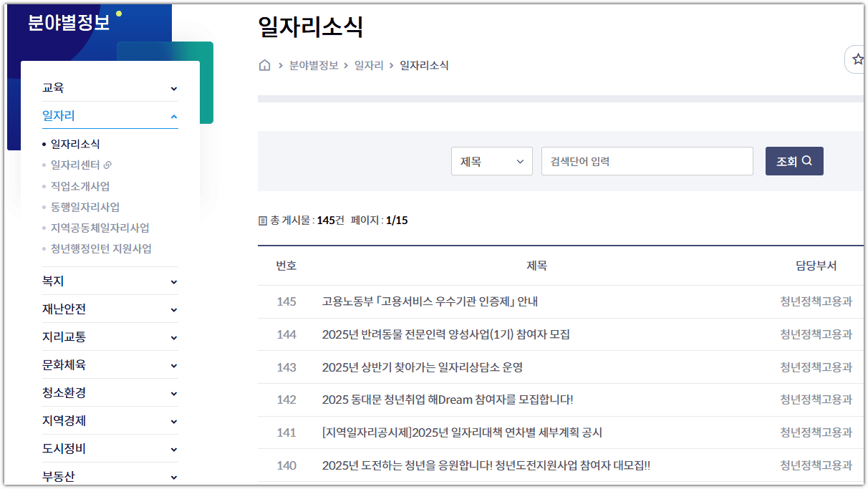This screenshot has height=489, width=868.
Task: Open the 제목 search field dropdown
Action: pos(492,160)
